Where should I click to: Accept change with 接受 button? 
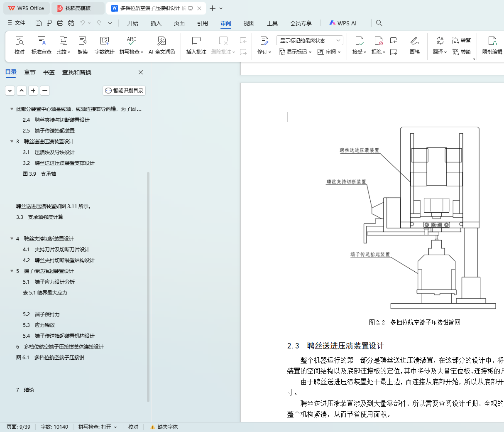tap(359, 45)
